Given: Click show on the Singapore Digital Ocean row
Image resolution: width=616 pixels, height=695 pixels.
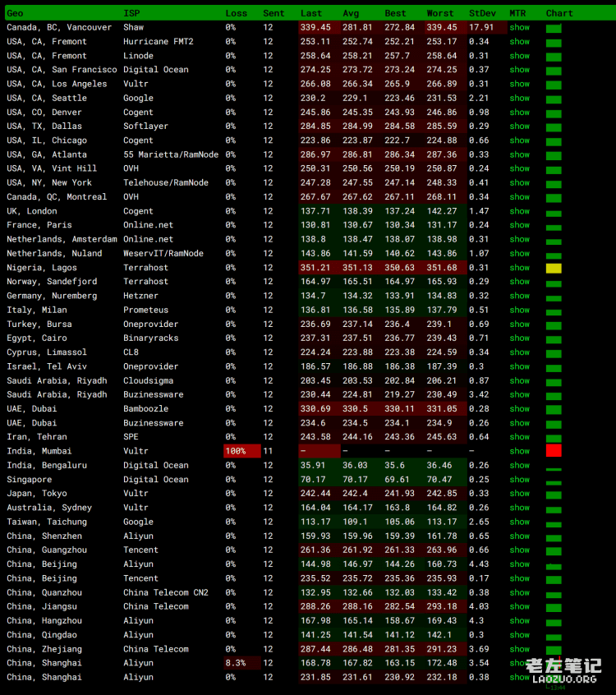Looking at the screenshot, I should coord(519,480).
